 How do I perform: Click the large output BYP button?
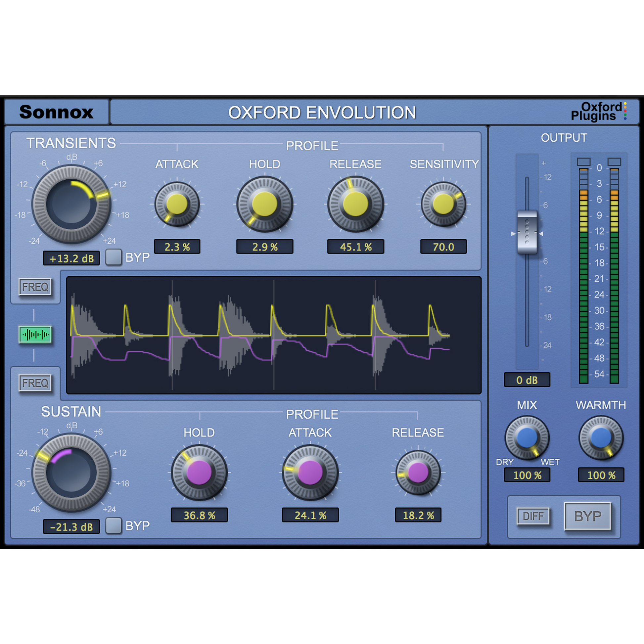(x=588, y=516)
